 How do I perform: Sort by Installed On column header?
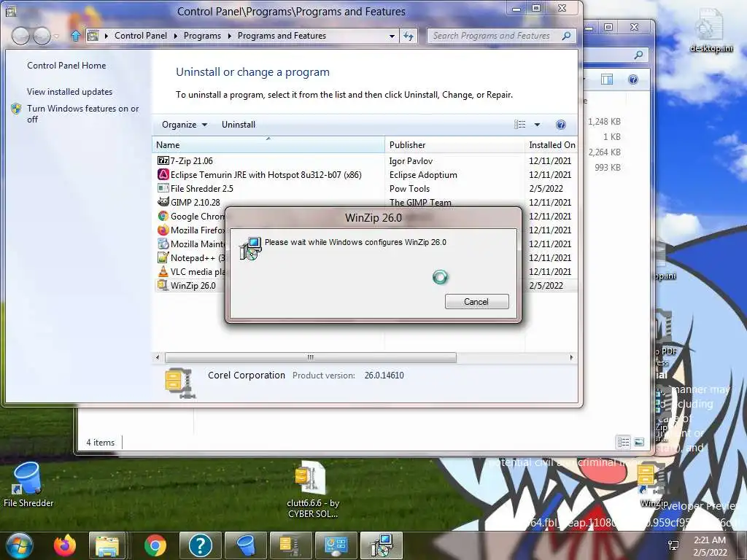click(x=551, y=145)
